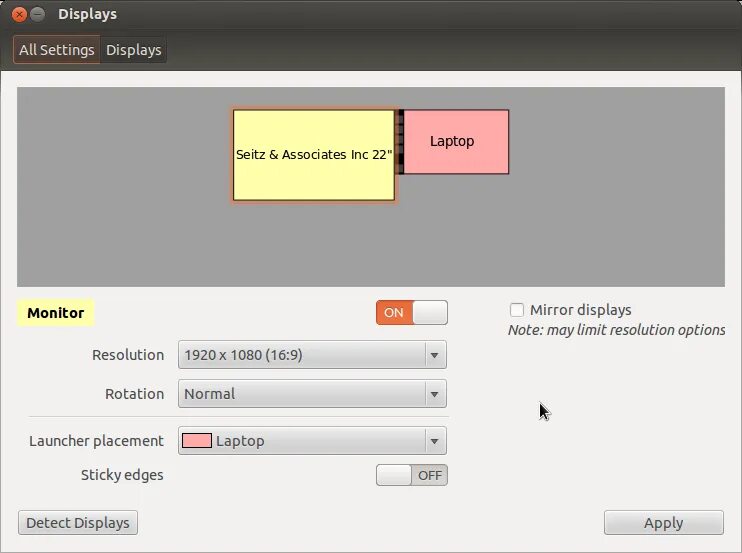Click the Displays window title
This screenshot has height=553, width=742.
pyautogui.click(x=88, y=14)
